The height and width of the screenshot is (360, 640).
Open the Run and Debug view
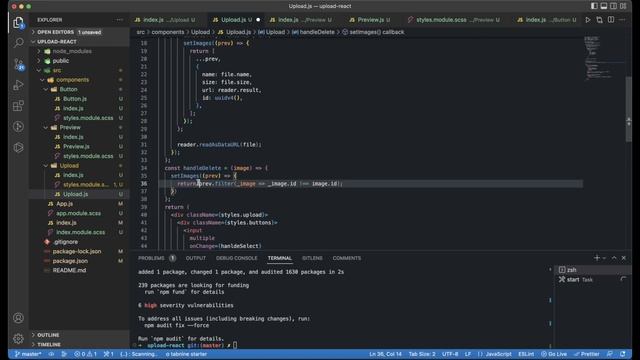pyautogui.click(x=18, y=85)
